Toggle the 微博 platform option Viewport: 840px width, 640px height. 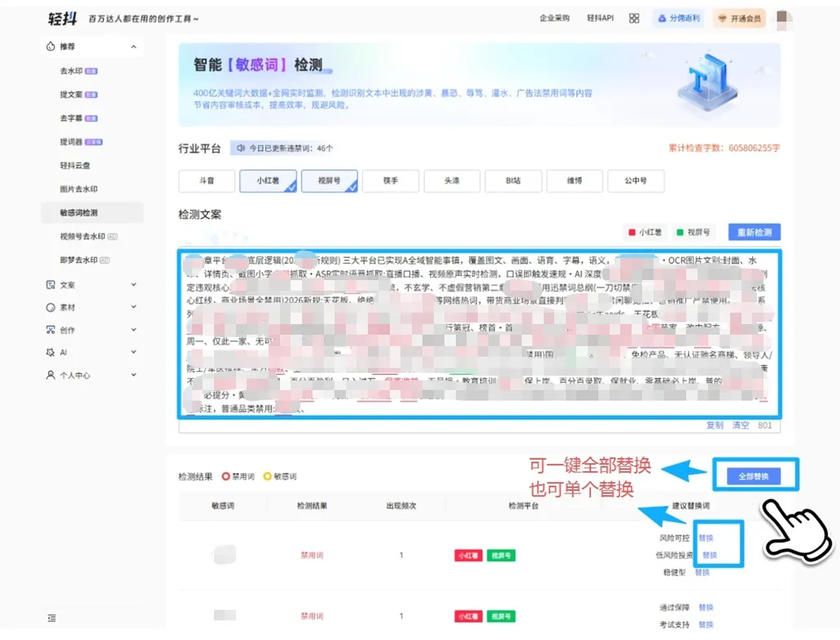pos(575,181)
